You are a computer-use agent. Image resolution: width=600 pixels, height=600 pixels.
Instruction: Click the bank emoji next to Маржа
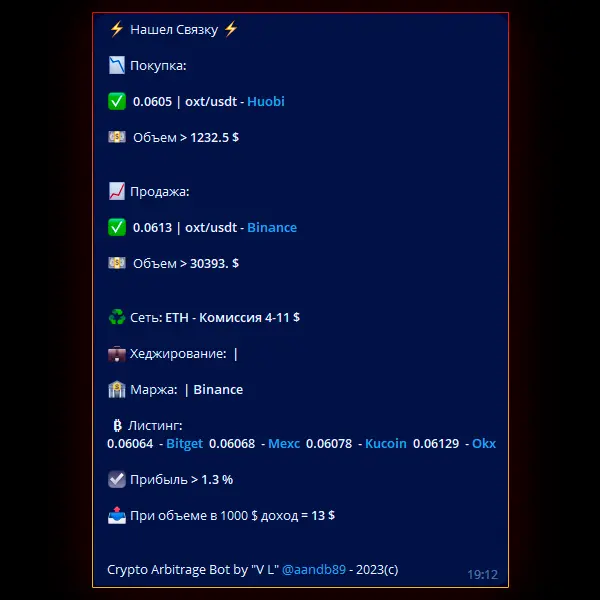[117, 390]
